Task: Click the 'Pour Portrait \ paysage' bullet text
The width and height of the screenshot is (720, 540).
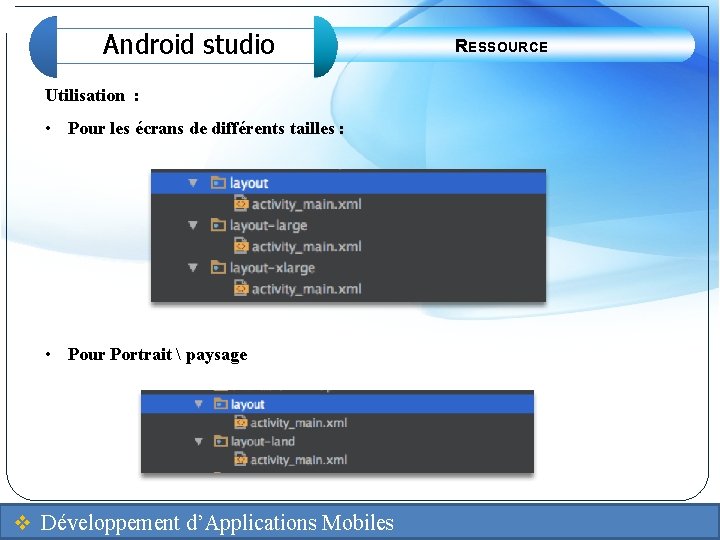Action: click(x=158, y=354)
